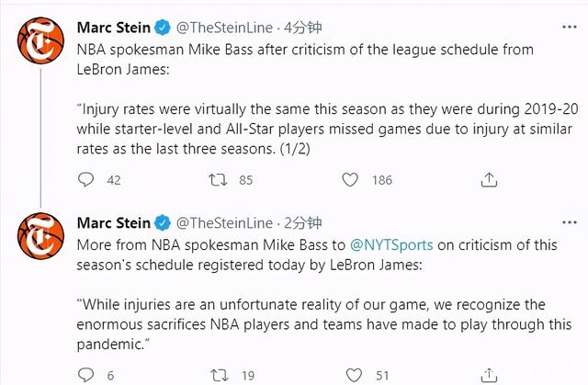Open the first tweet's text about injury rates
This screenshot has height=385, width=588.
[x=312, y=129]
